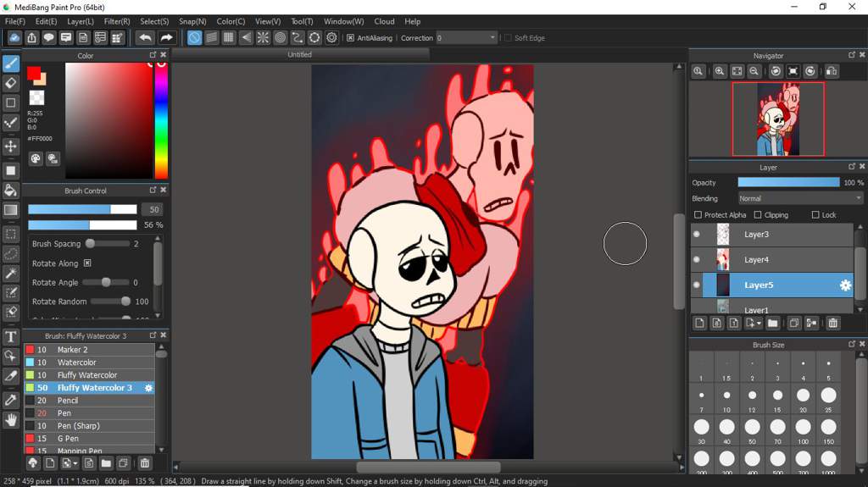Open the Filter(R) menu
This screenshot has width=868, height=487.
(x=117, y=21)
